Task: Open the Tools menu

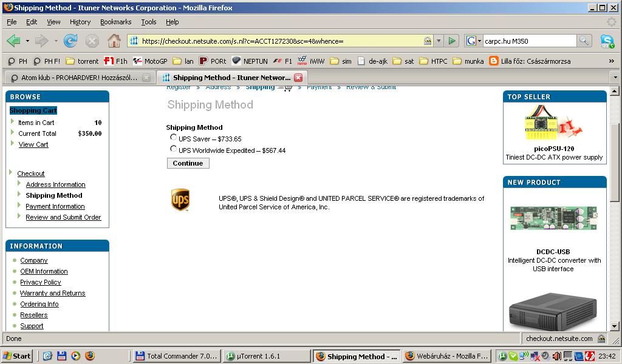Action: coord(149,22)
